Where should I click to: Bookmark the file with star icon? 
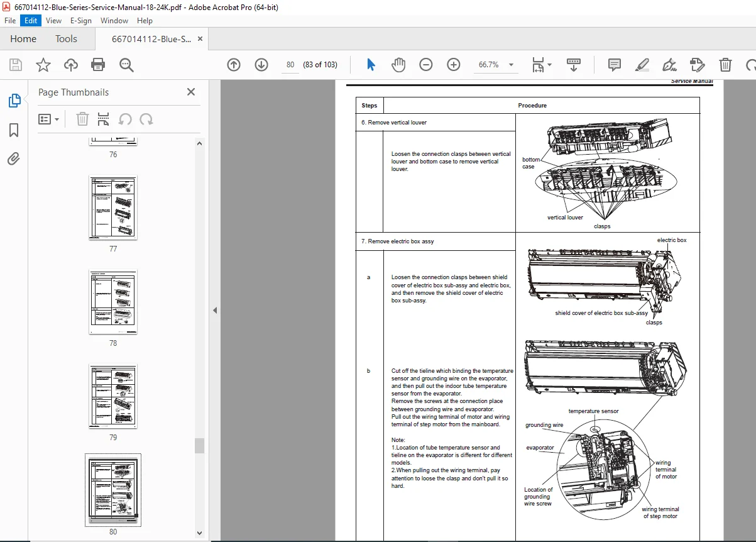[43, 64]
